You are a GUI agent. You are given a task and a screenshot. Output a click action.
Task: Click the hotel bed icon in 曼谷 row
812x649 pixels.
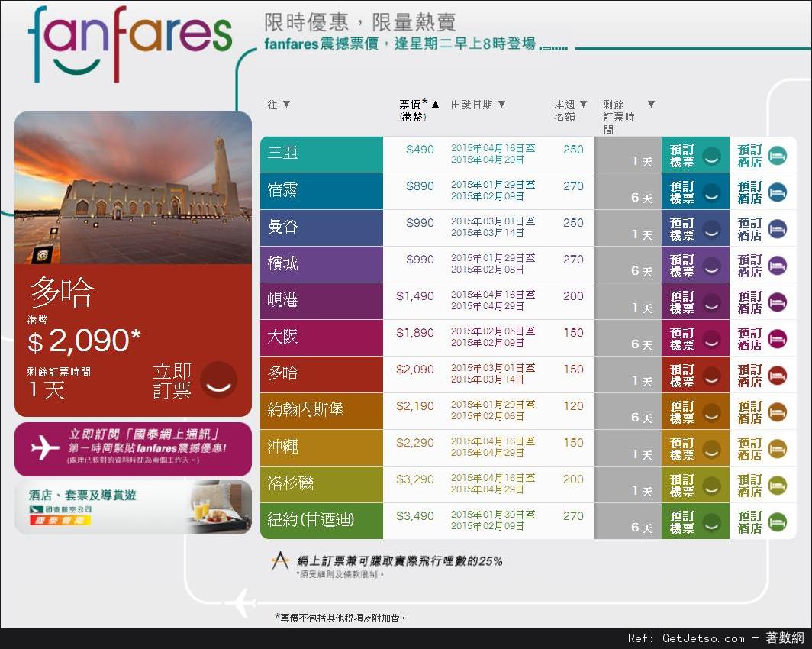pyautogui.click(x=777, y=229)
